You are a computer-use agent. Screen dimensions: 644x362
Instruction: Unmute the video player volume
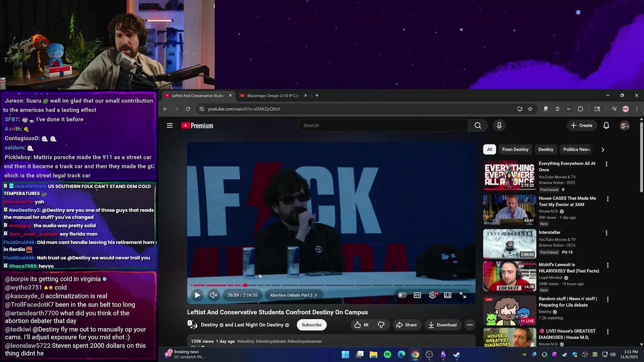(214, 295)
